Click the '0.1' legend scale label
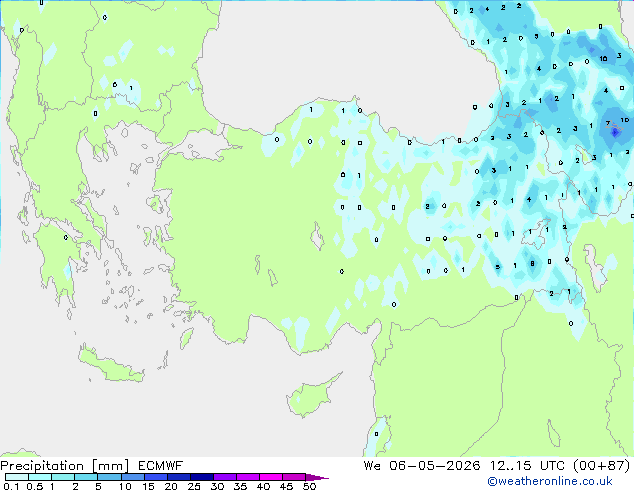The width and height of the screenshot is (634, 490). [x=11, y=486]
